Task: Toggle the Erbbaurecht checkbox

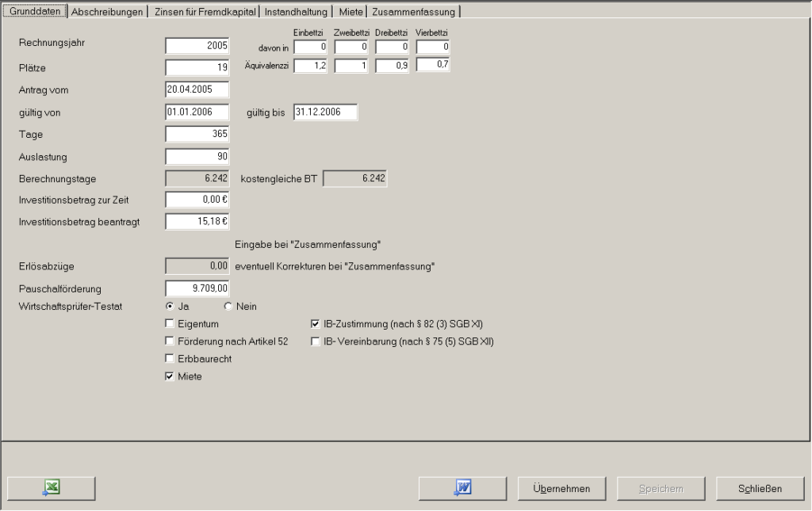Action: pyautogui.click(x=170, y=359)
